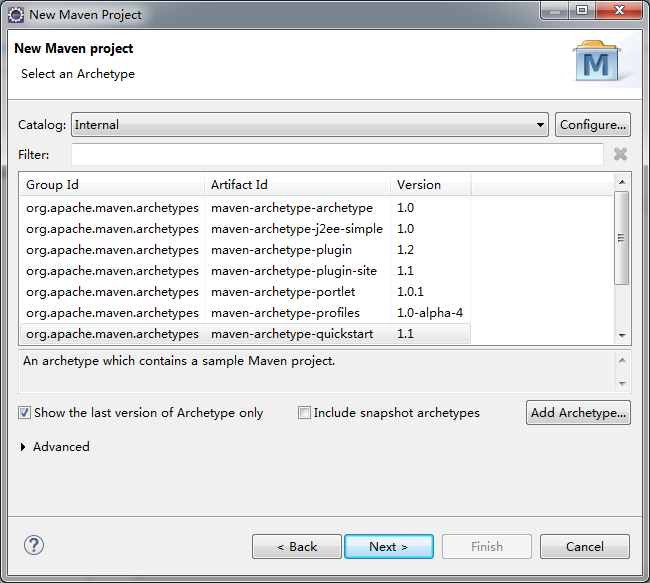Click into the Filter text field

coord(337,155)
